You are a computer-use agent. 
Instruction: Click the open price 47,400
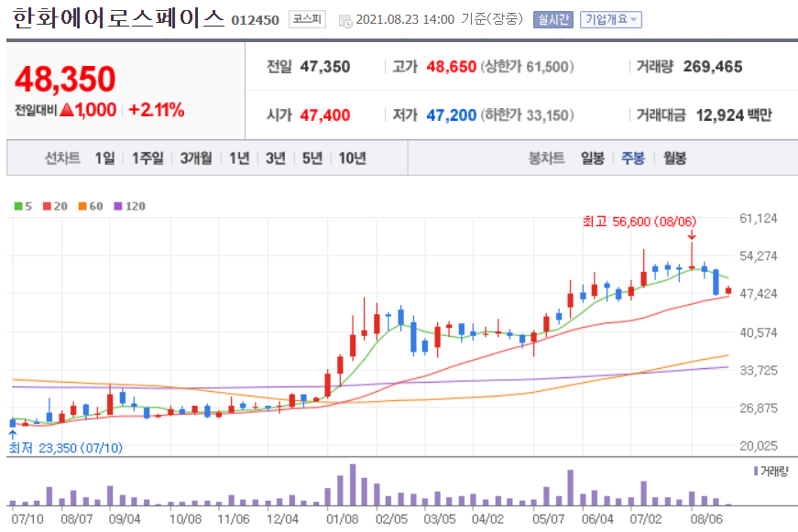click(325, 115)
